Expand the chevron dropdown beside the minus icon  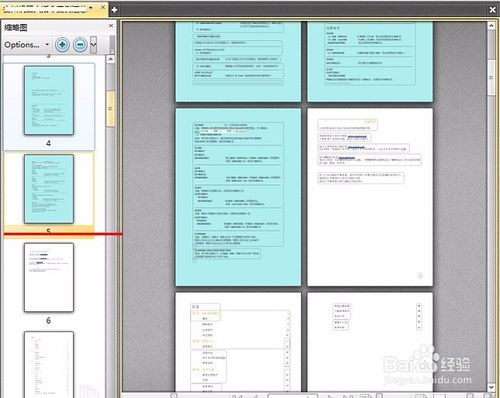click(x=94, y=44)
